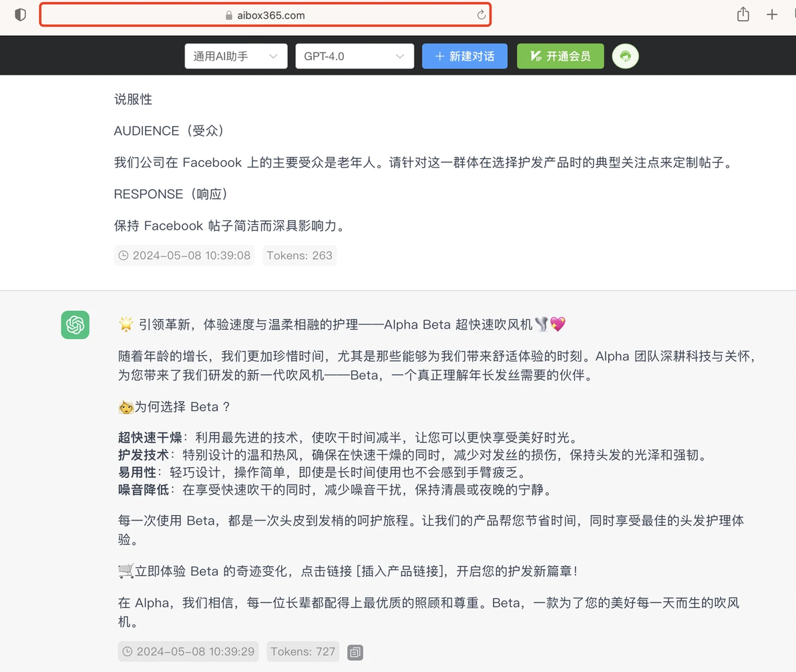Open the 通用AI助手 assistant dropdown
The width and height of the screenshot is (796, 672).
[x=236, y=56]
